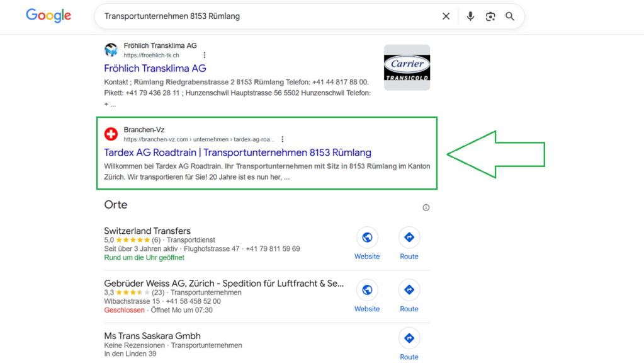
Task: Click the Google logo
Action: [x=48, y=16]
